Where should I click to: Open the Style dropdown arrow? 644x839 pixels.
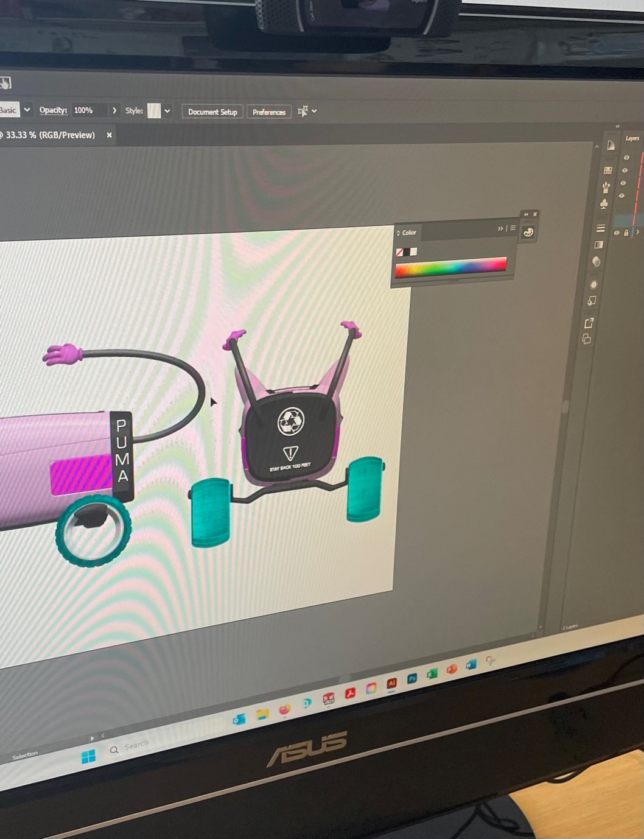(x=167, y=111)
